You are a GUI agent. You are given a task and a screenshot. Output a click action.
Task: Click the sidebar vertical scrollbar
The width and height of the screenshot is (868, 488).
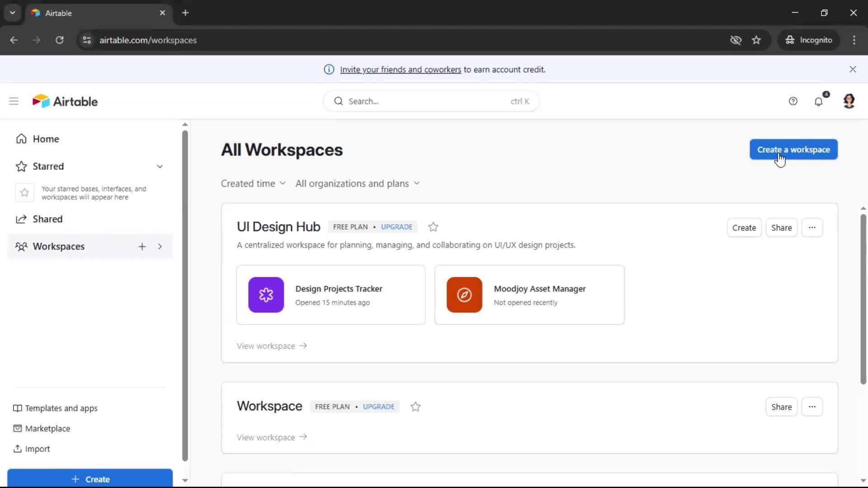coord(185,296)
